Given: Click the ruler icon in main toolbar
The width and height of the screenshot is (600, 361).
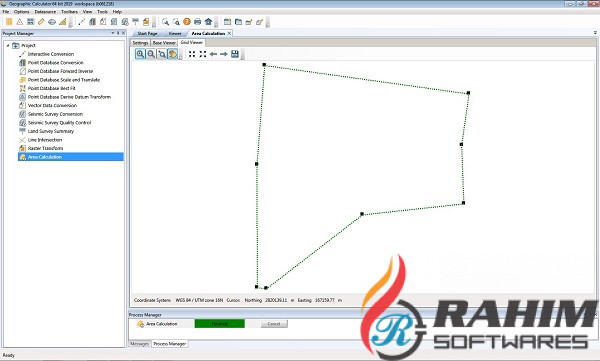Looking at the screenshot, I should tap(41, 22).
